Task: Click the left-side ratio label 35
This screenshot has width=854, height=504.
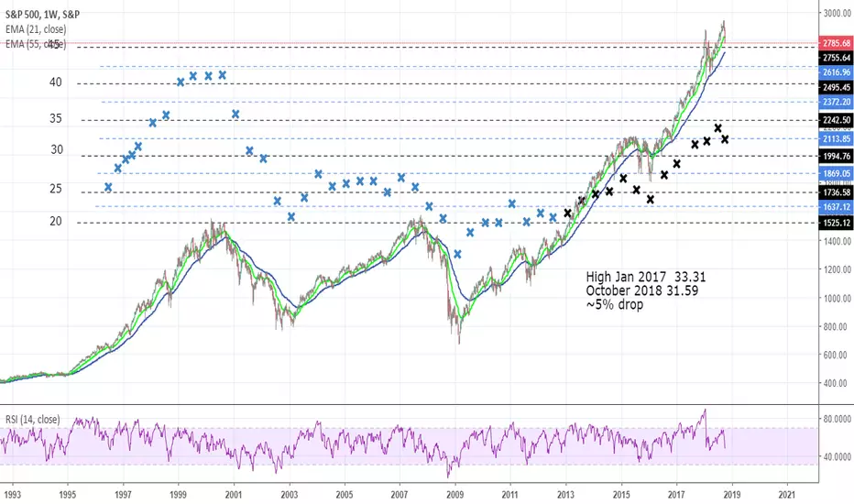Action: pos(56,118)
